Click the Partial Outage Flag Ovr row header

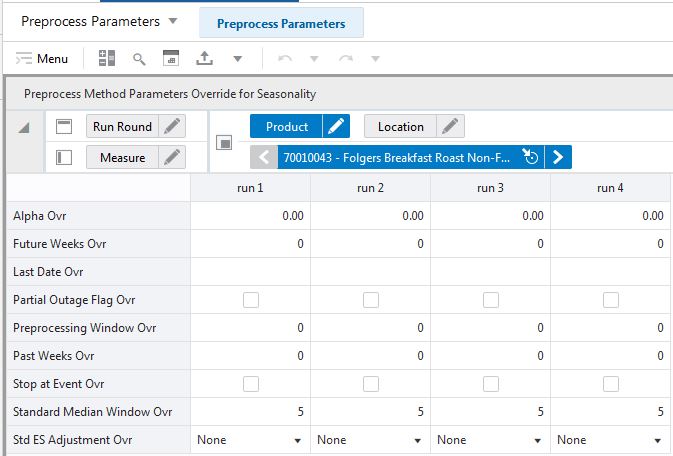tap(99, 300)
